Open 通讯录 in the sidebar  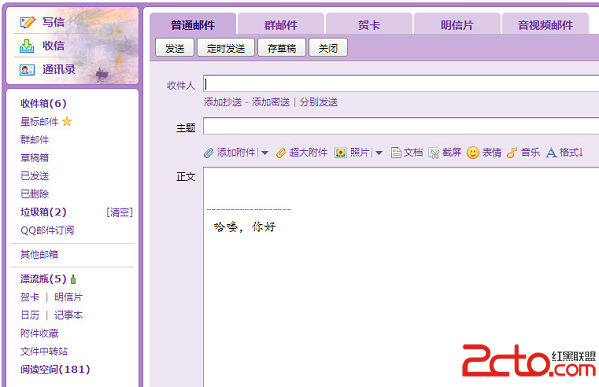pos(59,70)
